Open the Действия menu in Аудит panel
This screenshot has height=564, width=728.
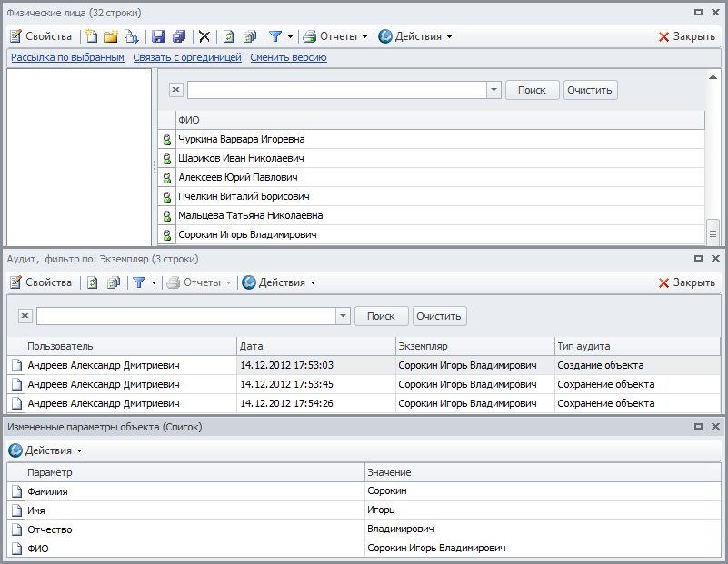pos(279,282)
